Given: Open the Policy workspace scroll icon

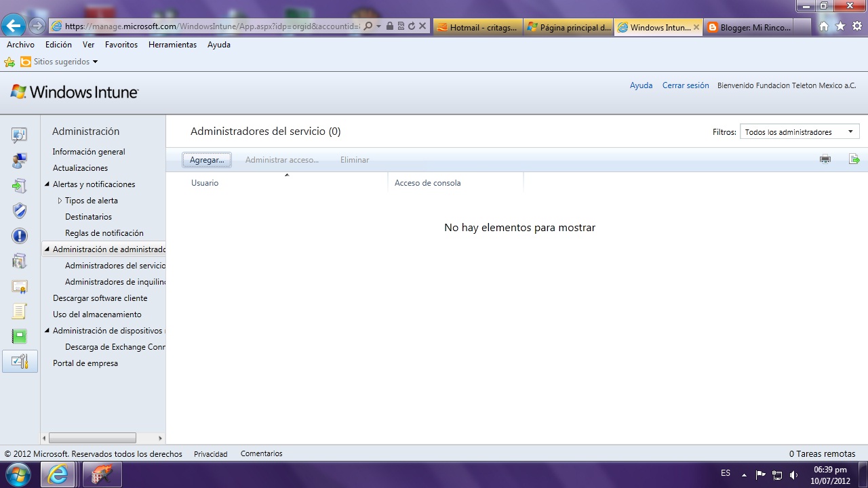Looking at the screenshot, I should tap(20, 311).
